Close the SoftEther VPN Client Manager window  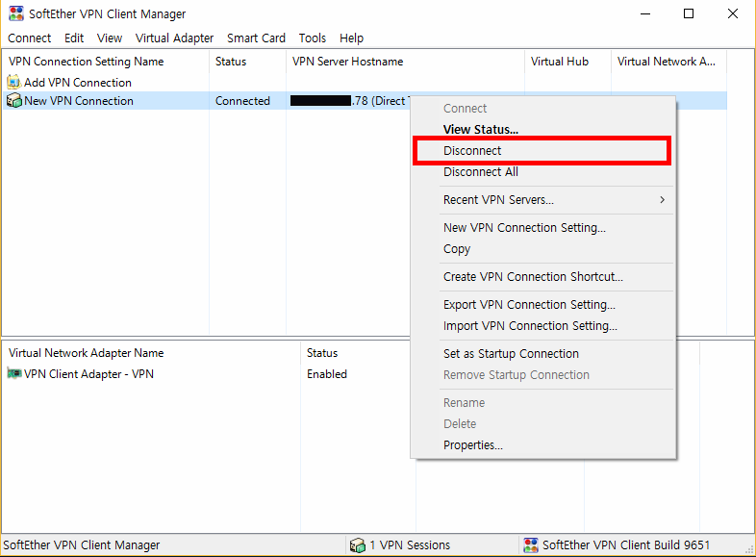732,13
